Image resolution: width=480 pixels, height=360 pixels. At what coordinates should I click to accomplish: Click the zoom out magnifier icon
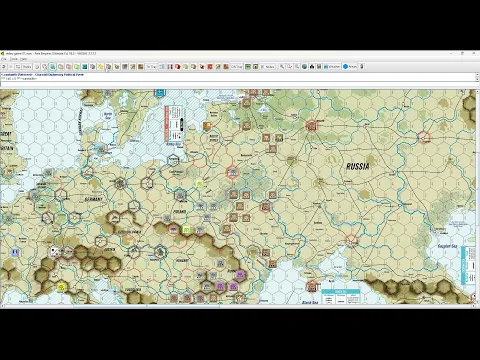297,67
